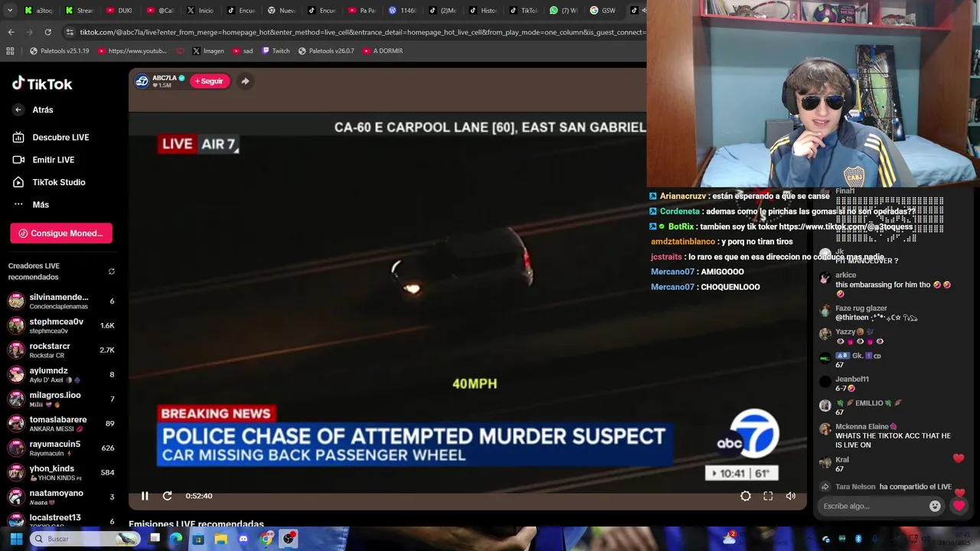
Task: Open the OBS icon in taskbar
Action: [x=289, y=539]
